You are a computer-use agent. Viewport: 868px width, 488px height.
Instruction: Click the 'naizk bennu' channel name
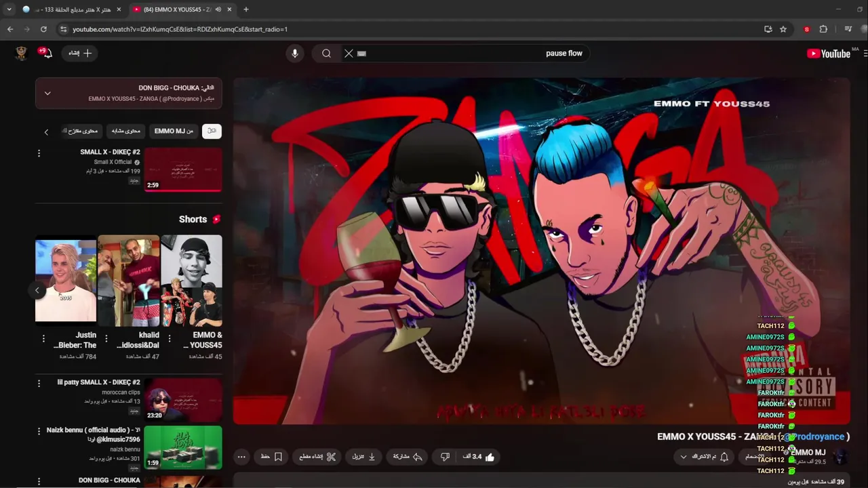125,449
